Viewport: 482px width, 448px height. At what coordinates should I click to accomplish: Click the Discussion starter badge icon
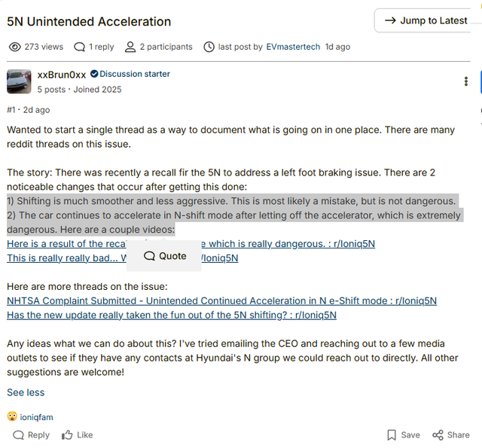pyautogui.click(x=95, y=74)
